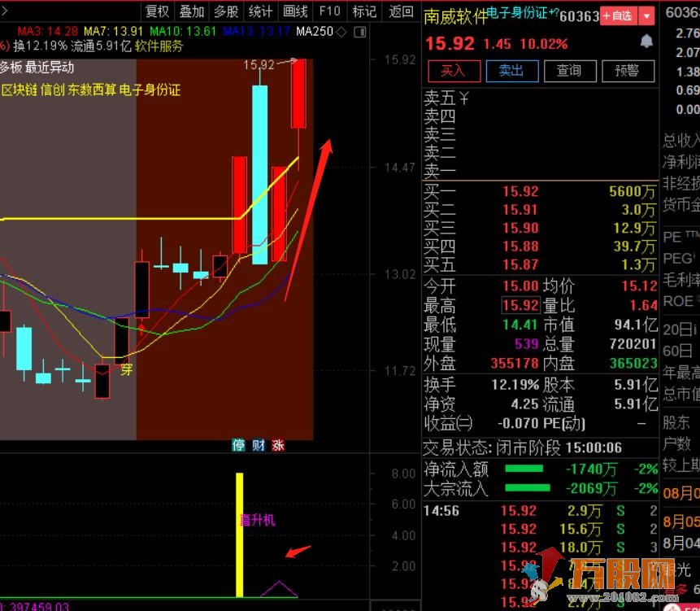Click the 卖出 sell button
Viewport: 700px width, 611px height.
(511, 71)
